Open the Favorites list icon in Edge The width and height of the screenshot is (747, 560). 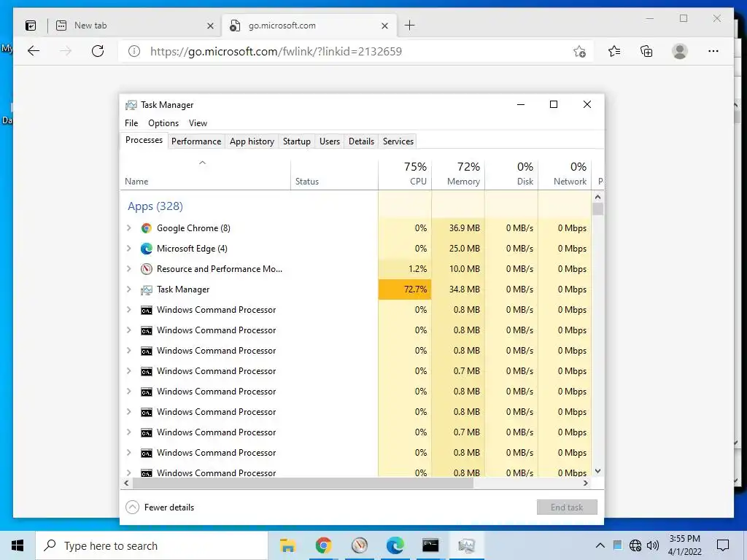(614, 51)
